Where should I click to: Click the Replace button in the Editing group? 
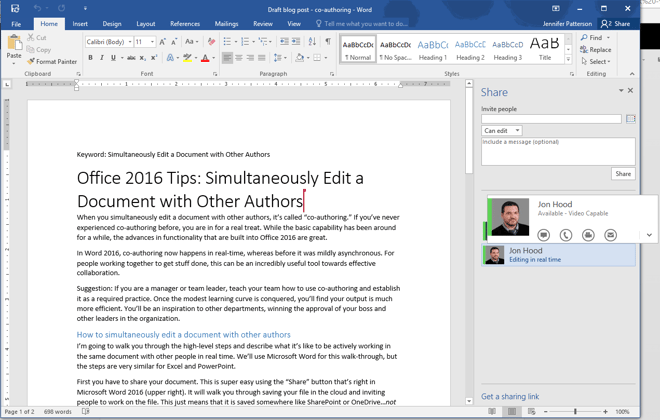(x=596, y=50)
